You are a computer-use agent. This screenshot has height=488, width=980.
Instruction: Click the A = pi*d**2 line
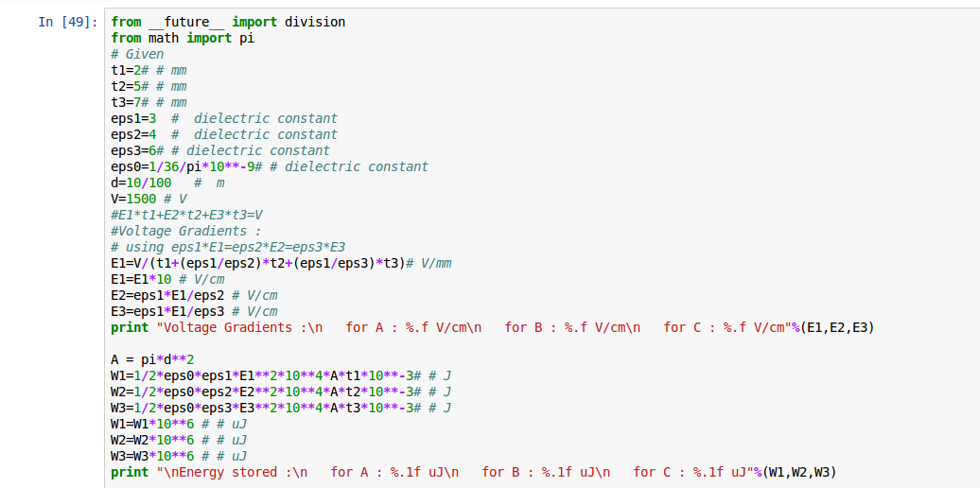tap(151, 359)
